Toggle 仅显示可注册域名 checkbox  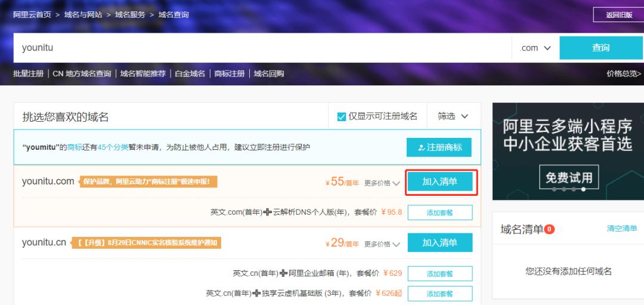(341, 117)
